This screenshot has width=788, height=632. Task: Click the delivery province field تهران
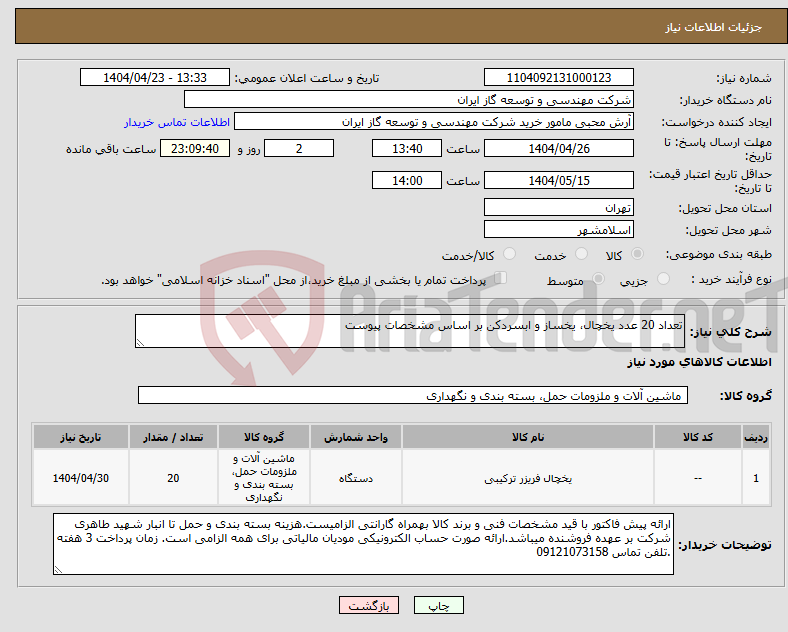[x=558, y=207]
